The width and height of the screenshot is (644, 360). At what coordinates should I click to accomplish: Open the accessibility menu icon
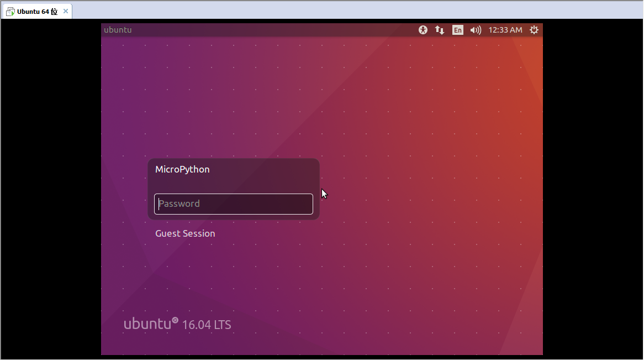(423, 30)
